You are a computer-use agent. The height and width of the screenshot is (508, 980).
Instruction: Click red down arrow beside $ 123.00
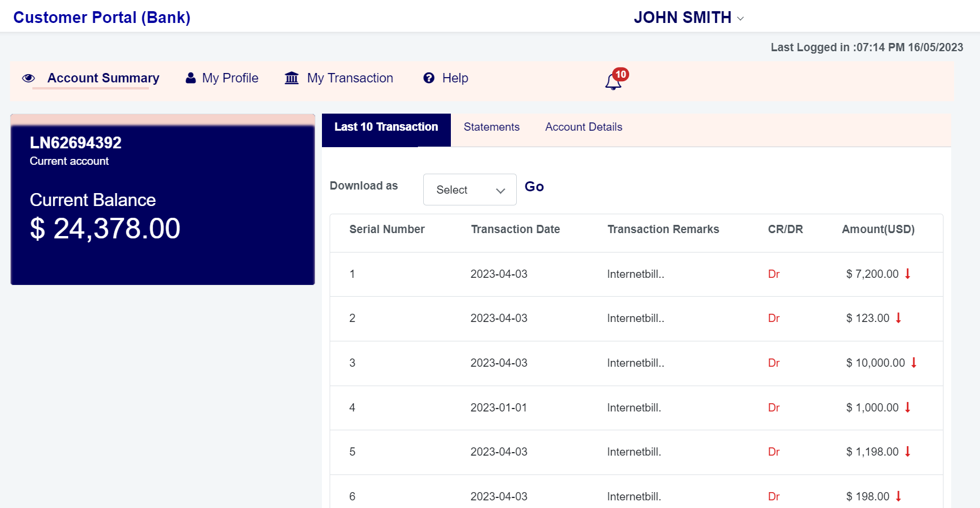(898, 318)
